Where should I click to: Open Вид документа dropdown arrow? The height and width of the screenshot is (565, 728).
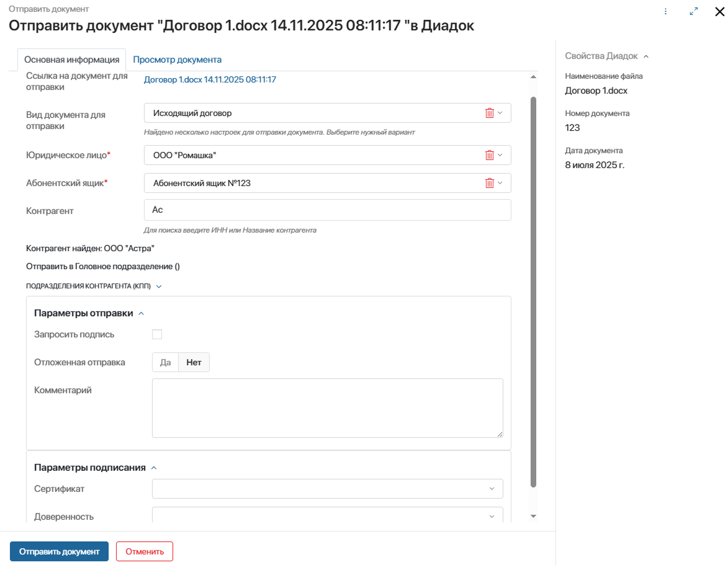500,113
